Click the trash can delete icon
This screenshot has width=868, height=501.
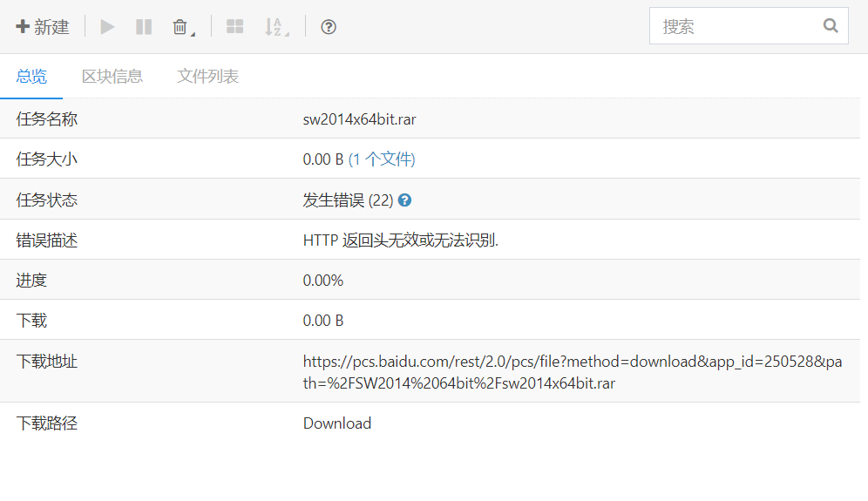point(180,26)
